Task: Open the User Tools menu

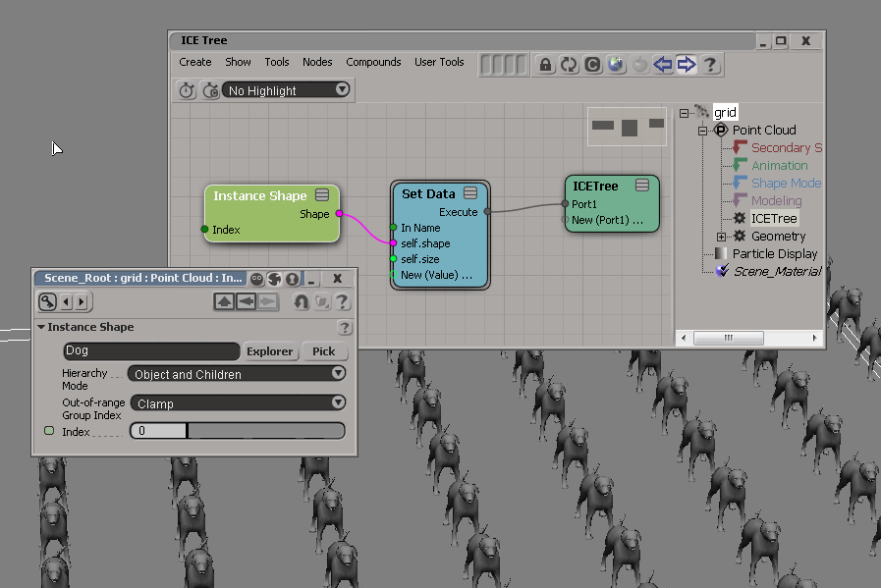Action: 439,62
